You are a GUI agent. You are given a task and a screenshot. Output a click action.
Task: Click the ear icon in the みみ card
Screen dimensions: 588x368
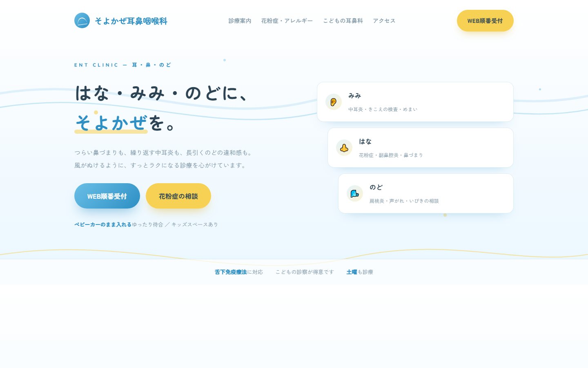point(334,102)
